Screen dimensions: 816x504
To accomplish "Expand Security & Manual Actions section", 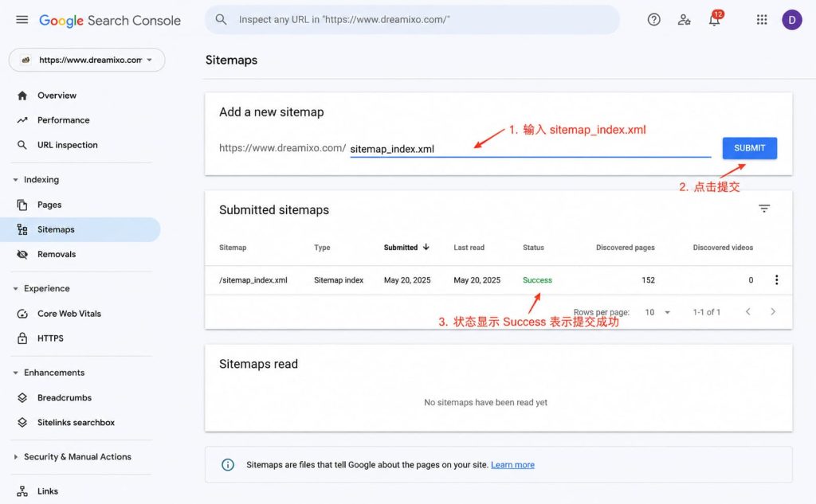I will click(16, 457).
